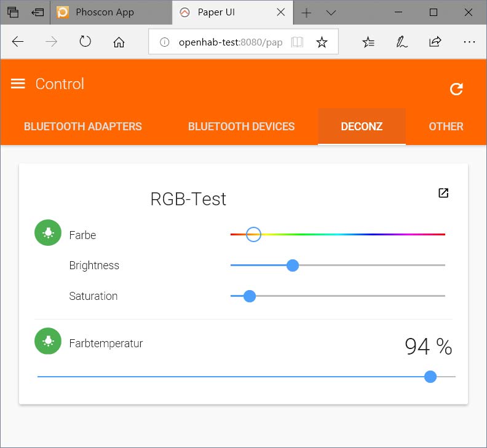Viewport: 487px width, 448px height.
Task: Open the hamburger navigation menu
Action: point(18,84)
